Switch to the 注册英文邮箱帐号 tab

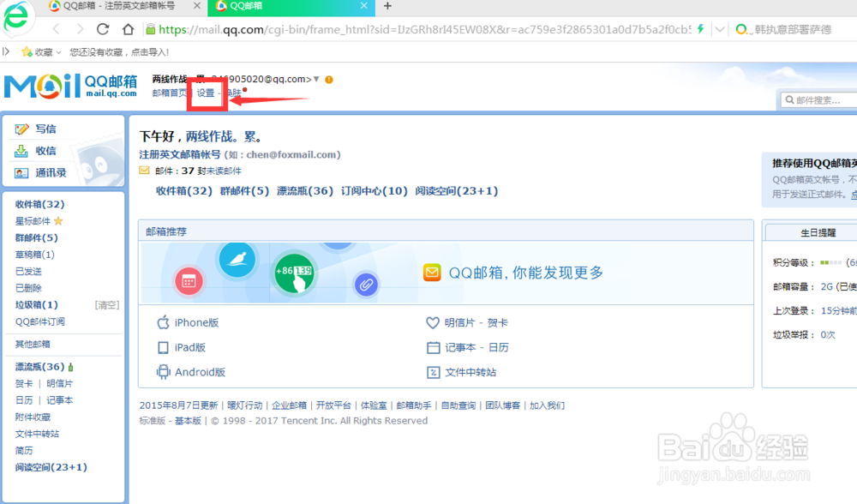coord(119,5)
